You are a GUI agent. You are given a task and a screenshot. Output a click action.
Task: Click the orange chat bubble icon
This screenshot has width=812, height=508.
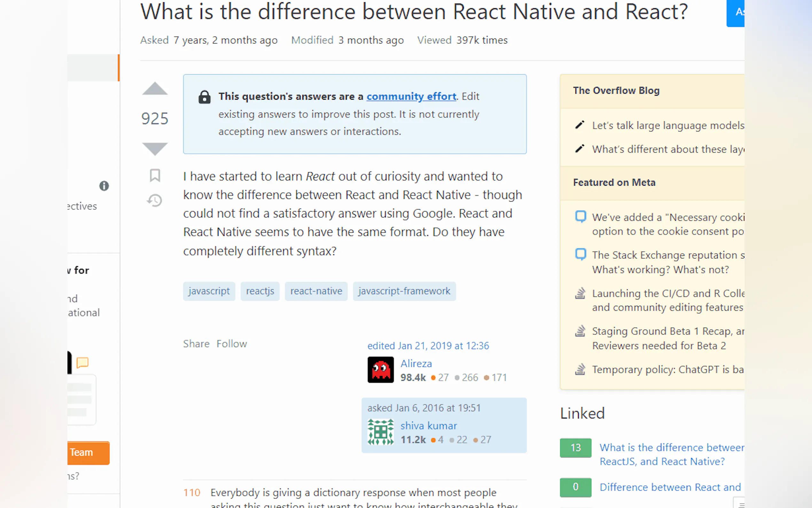point(82,362)
